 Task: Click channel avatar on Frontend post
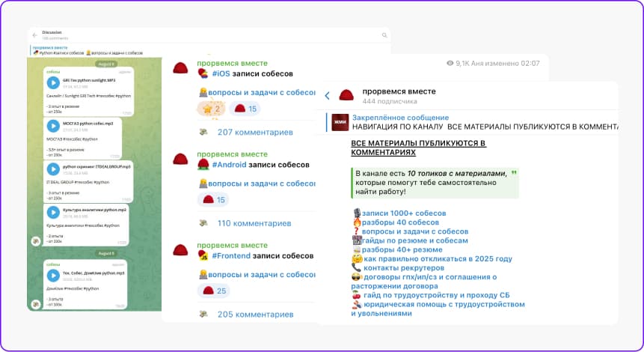[x=180, y=250]
